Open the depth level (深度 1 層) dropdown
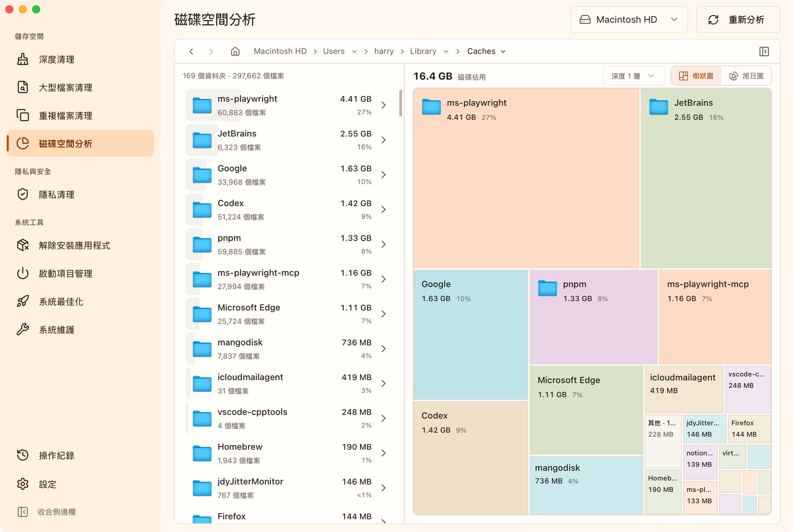The width and height of the screenshot is (794, 532). coord(633,76)
